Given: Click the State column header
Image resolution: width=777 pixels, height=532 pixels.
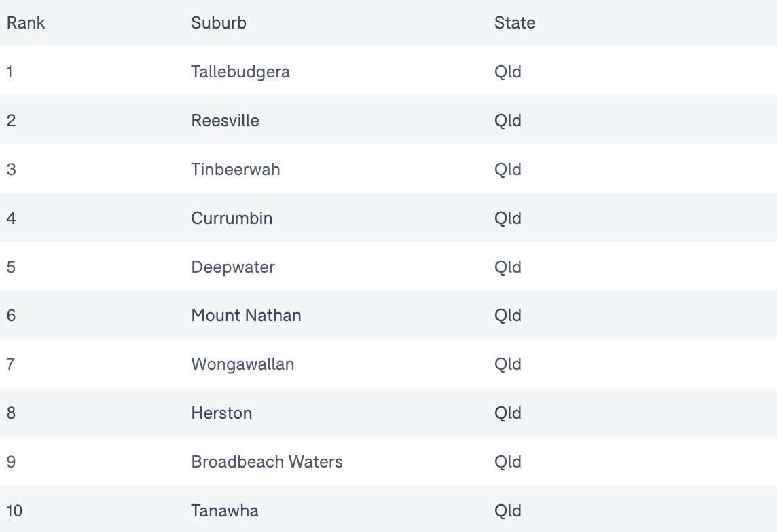Looking at the screenshot, I should 515,23.
